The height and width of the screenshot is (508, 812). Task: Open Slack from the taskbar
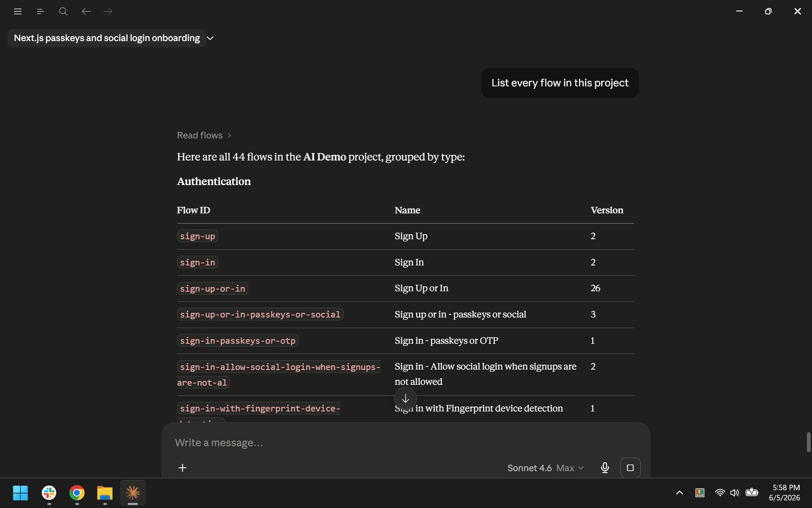(49, 493)
